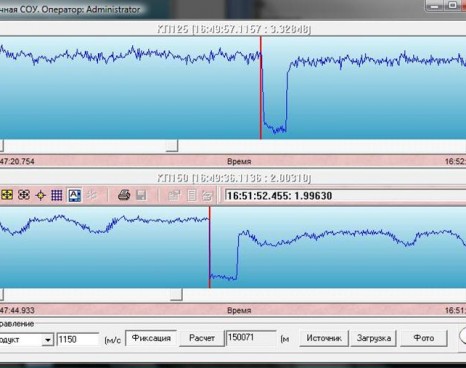Click the greyed document list icon
This screenshot has width=466, height=368.
[192, 195]
